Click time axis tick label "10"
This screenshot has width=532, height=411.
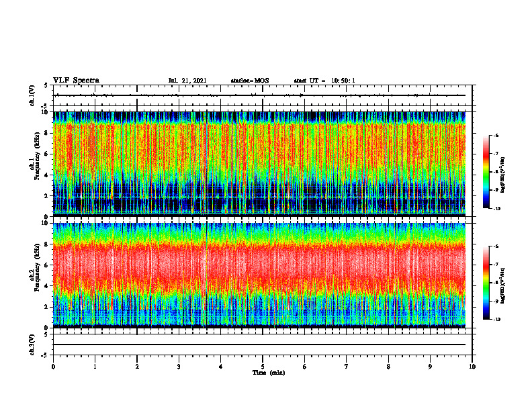click(x=472, y=367)
